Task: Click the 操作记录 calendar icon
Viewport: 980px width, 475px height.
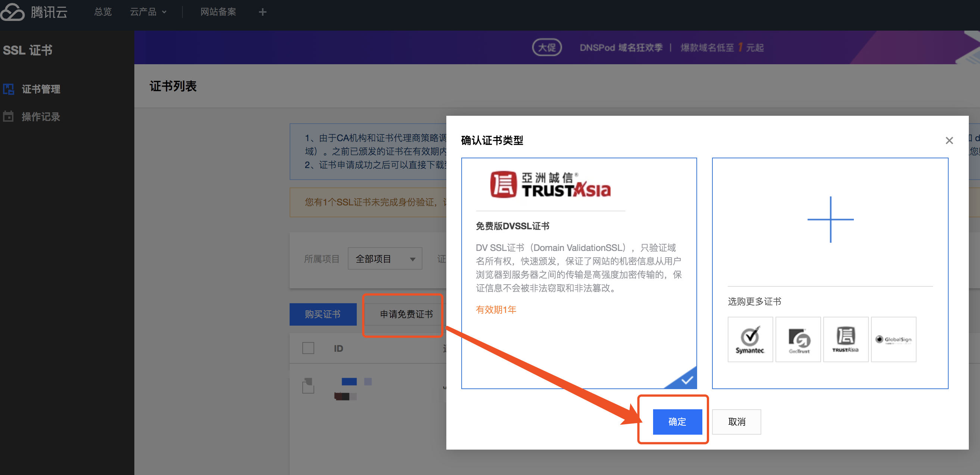Action: 8,116
